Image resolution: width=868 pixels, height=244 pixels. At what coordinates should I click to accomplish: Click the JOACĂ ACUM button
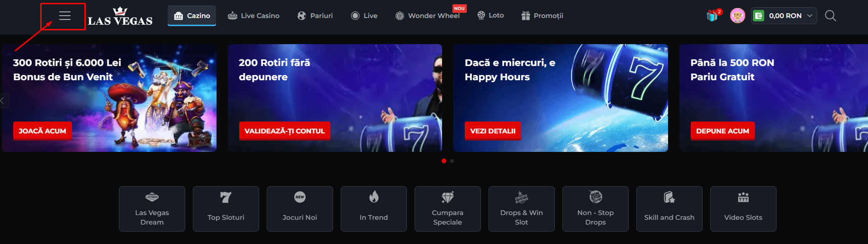coord(43,131)
